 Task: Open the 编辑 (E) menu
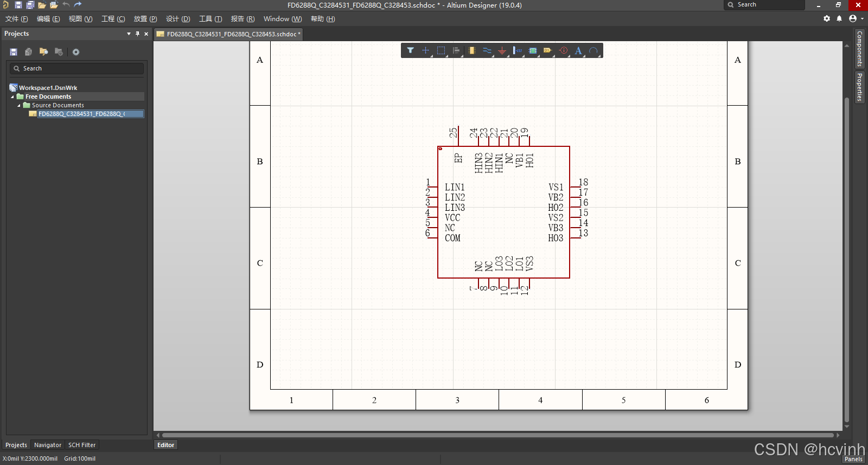[48, 19]
